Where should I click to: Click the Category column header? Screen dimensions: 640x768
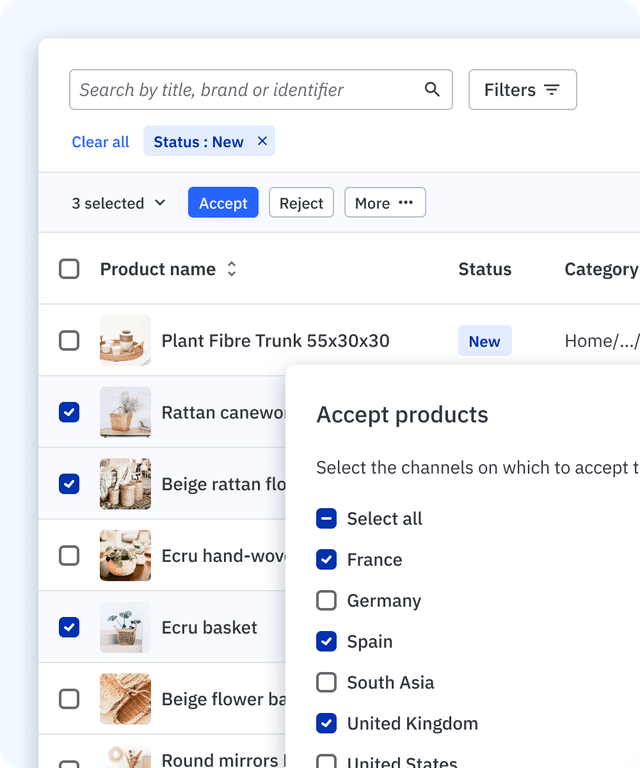(x=601, y=269)
